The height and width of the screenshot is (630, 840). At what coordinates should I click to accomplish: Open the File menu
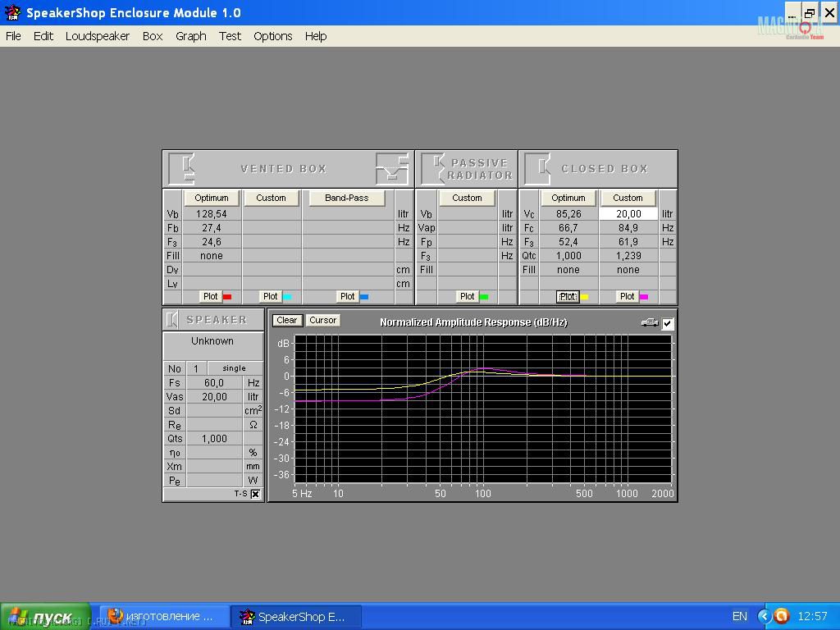13,36
